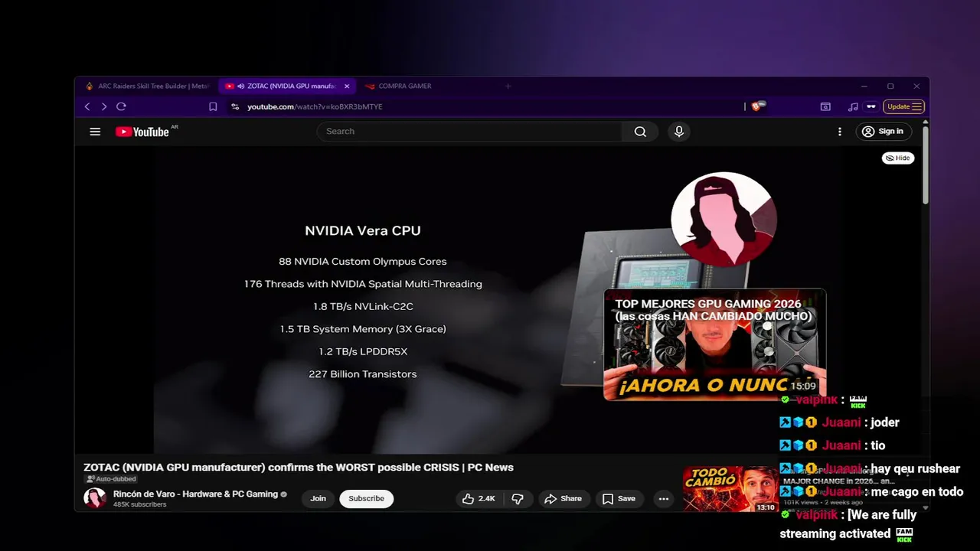Click the '88 NVIDIA Custom Olympus Cores' line
Screen dimensions: 980x551
point(363,262)
